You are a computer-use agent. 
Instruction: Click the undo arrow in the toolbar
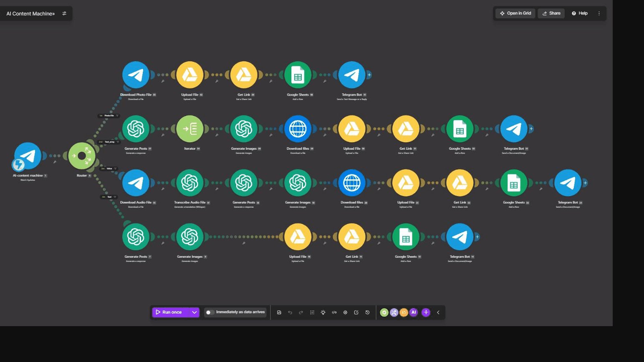[x=290, y=312]
